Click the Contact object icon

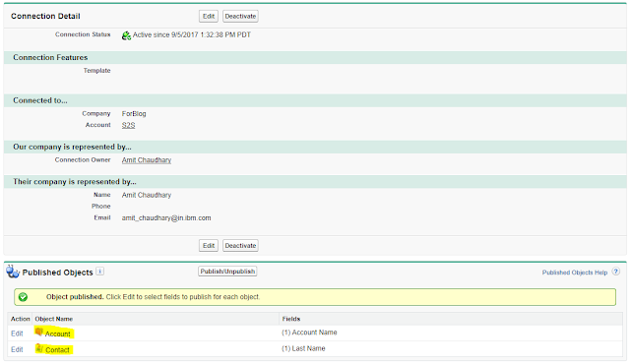pyautogui.click(x=39, y=348)
